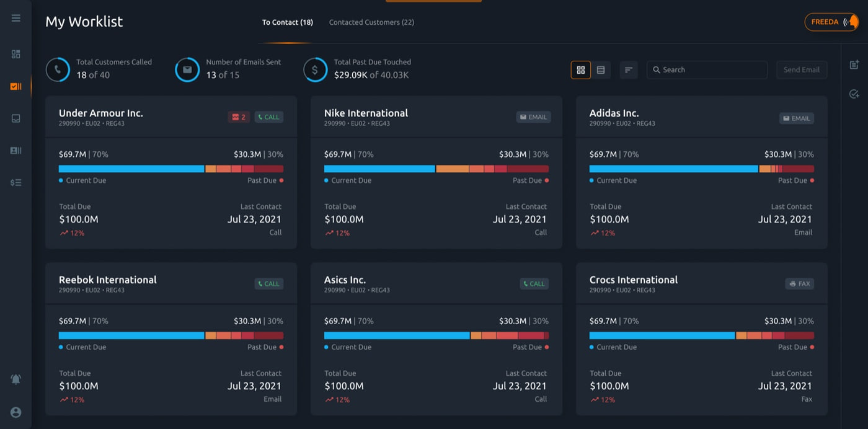The image size is (868, 429).
Task: Click the 13 of 15 emails value
Action: (x=223, y=75)
